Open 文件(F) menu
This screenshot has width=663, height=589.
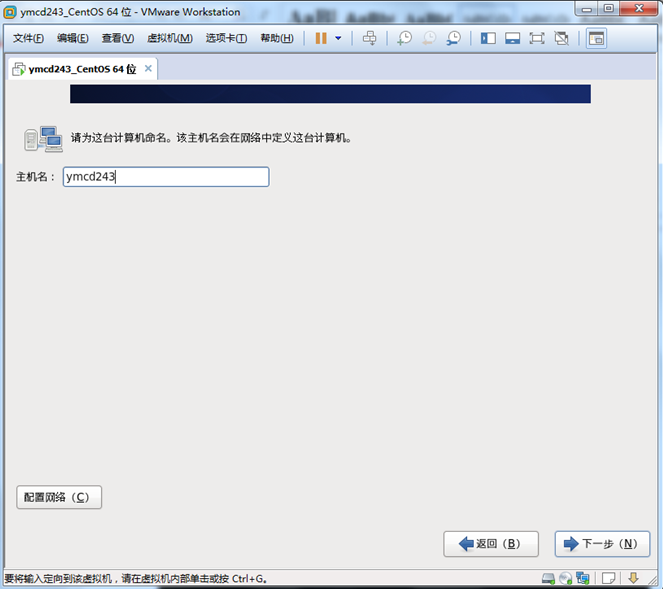tap(28, 38)
